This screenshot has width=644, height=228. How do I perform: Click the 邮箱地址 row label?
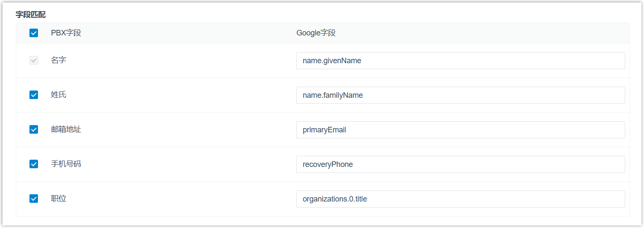(x=66, y=129)
